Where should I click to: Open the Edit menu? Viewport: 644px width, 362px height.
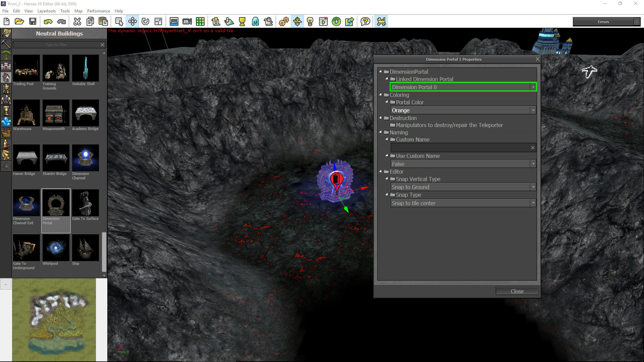point(16,11)
